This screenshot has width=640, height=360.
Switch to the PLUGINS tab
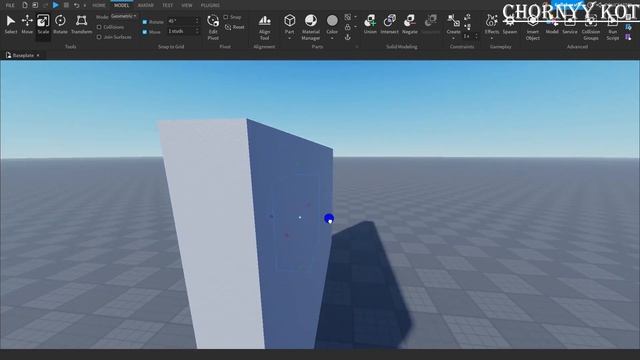210,5
